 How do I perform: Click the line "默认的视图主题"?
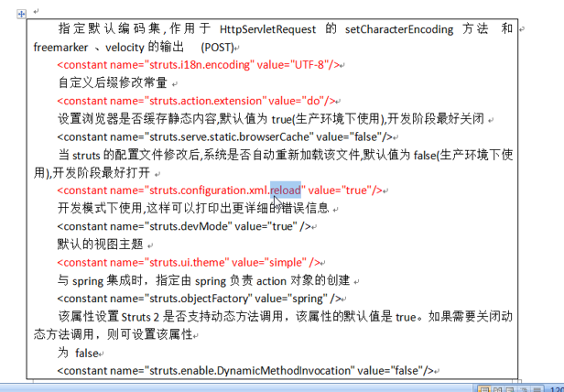click(101, 245)
